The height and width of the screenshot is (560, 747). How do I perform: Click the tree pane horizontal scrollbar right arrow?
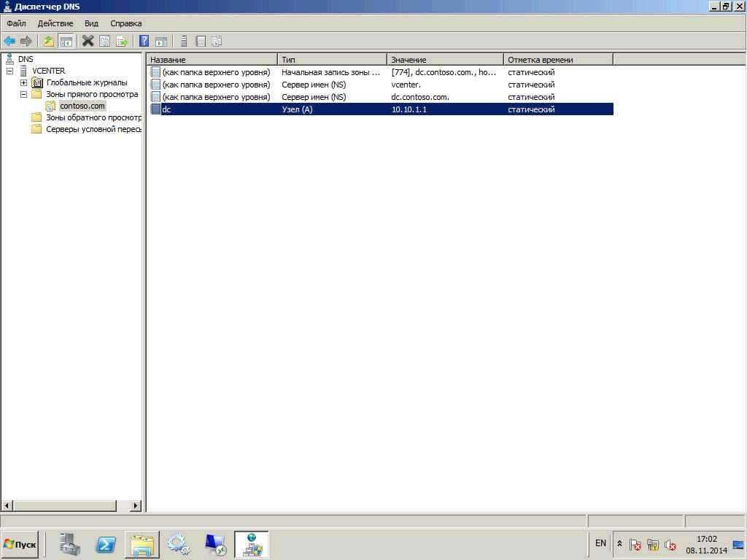(x=136, y=505)
